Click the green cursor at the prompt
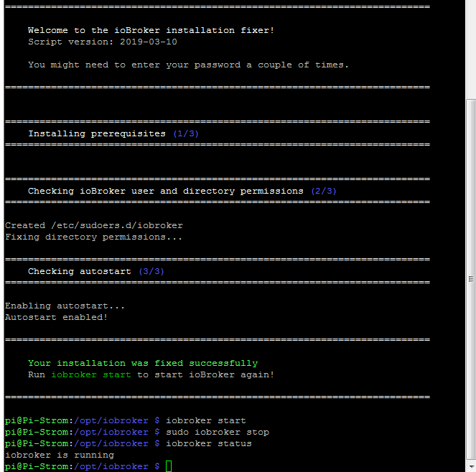Screen dimensions: 476x472 pyautogui.click(x=169, y=466)
